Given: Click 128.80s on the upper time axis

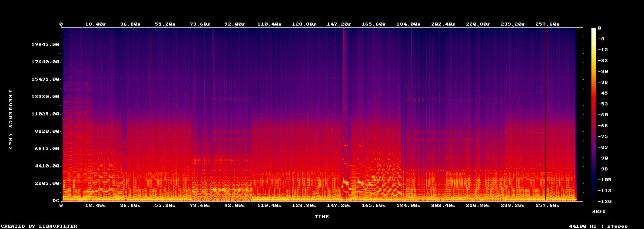Looking at the screenshot, I should pos(304,24).
